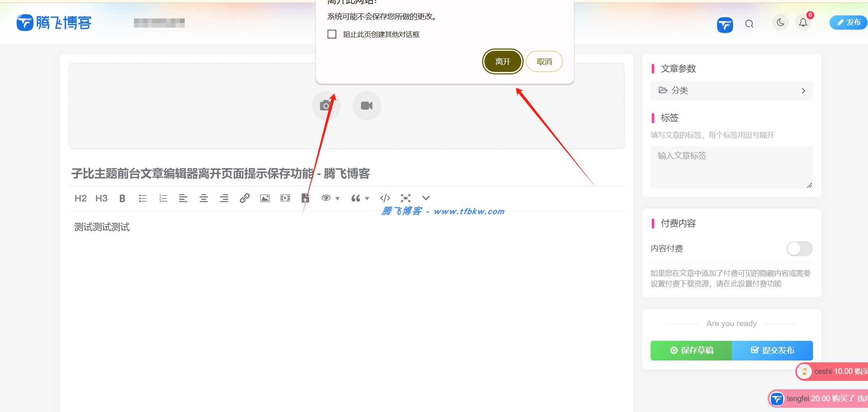Open site search
868x412 pixels.
pyautogui.click(x=749, y=23)
